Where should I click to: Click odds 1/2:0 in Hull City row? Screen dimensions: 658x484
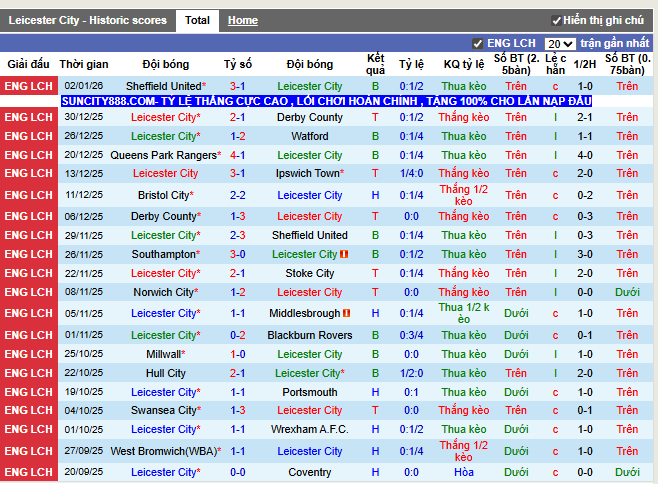(x=411, y=373)
